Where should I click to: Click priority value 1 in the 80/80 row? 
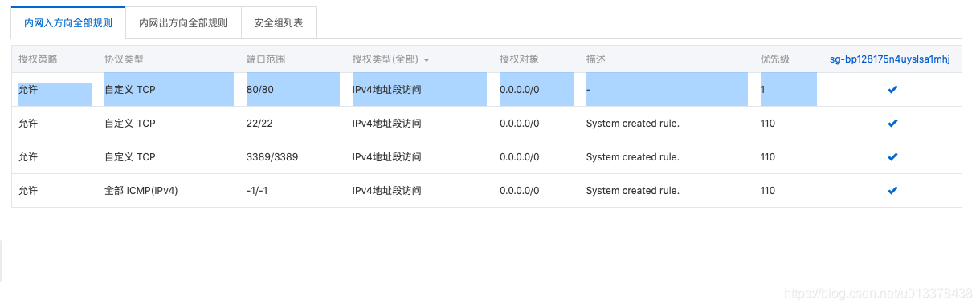(762, 90)
